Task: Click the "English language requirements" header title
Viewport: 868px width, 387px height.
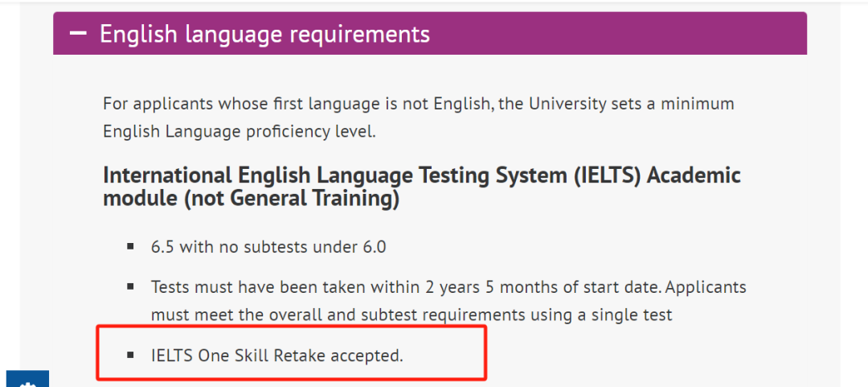Action: 264,34
